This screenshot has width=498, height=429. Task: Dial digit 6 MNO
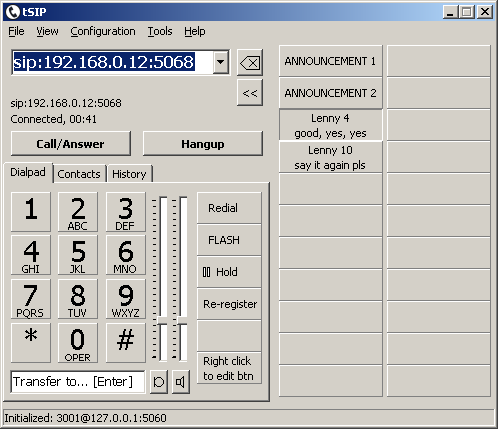[x=126, y=255]
